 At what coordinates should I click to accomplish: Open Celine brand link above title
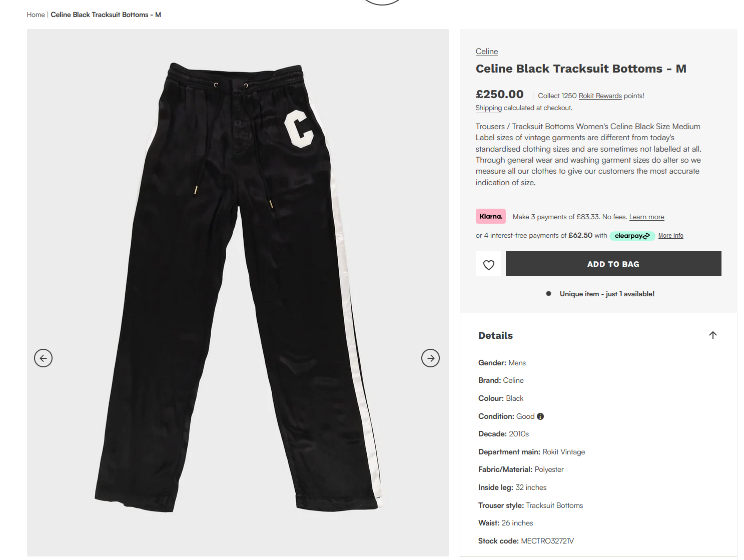[487, 52]
